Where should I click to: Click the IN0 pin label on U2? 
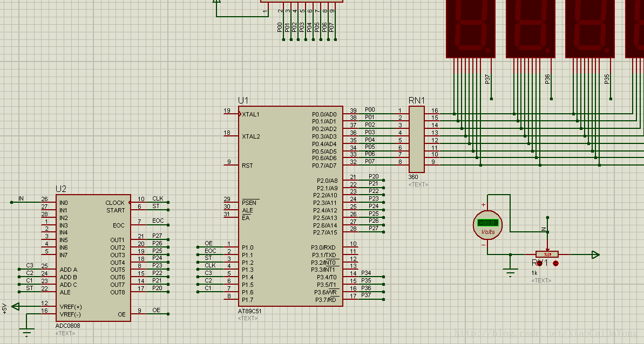[x=64, y=203]
